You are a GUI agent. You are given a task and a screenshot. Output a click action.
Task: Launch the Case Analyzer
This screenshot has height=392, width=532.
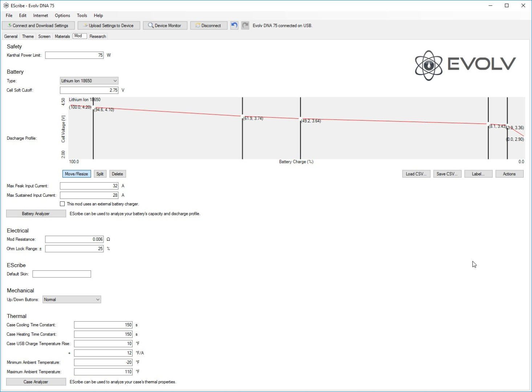point(36,382)
